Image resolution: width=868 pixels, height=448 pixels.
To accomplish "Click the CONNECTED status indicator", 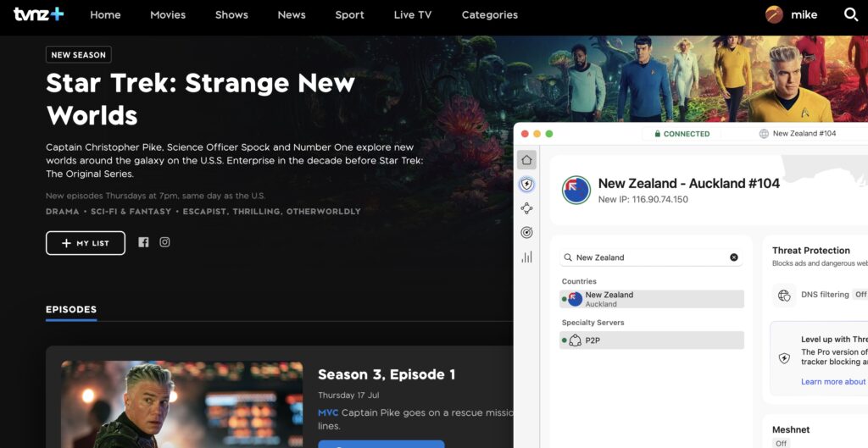I will coord(682,134).
